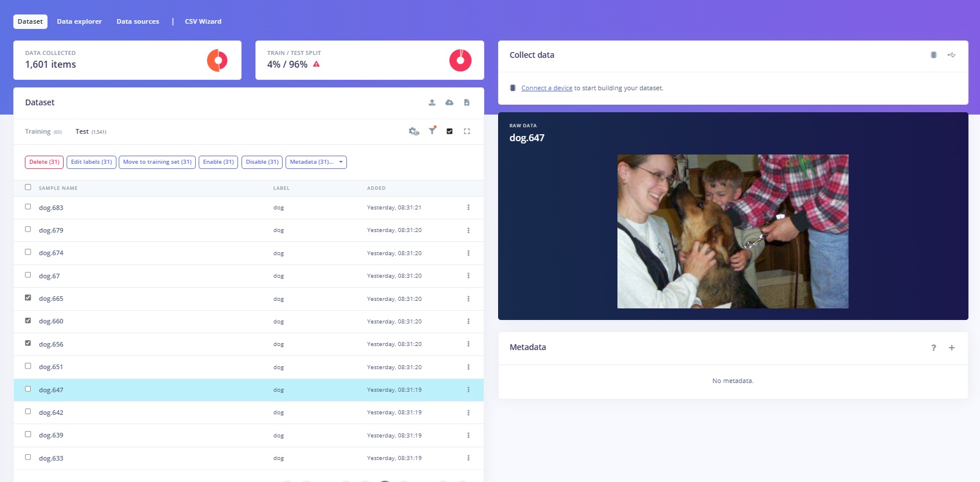Open the three-dot menu for dog.679
This screenshot has height=482, width=980.
[x=468, y=230]
